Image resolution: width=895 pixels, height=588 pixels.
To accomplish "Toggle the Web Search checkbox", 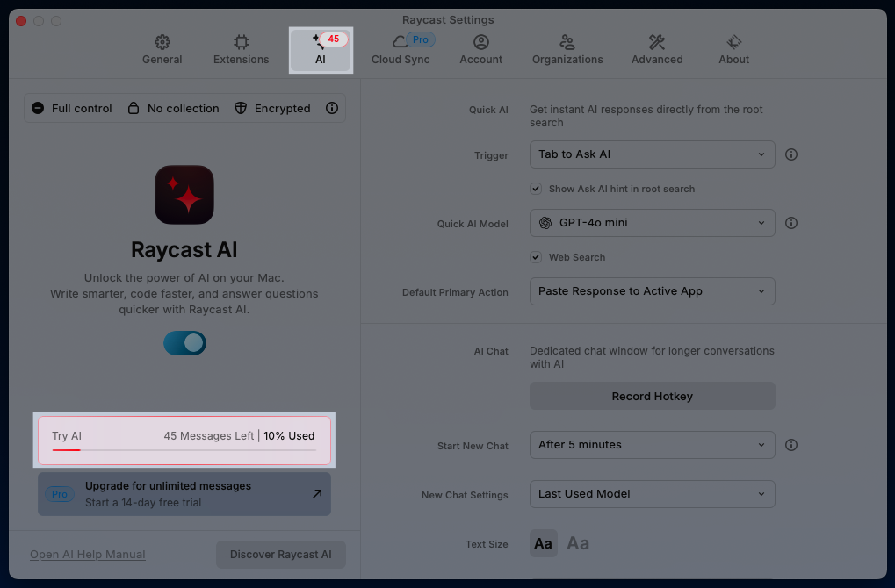I will 536,257.
